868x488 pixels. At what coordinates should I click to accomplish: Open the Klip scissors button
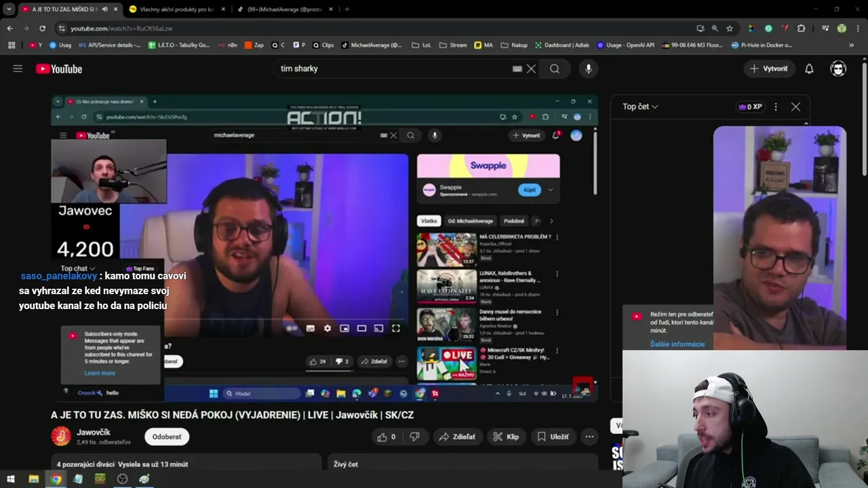(x=506, y=436)
